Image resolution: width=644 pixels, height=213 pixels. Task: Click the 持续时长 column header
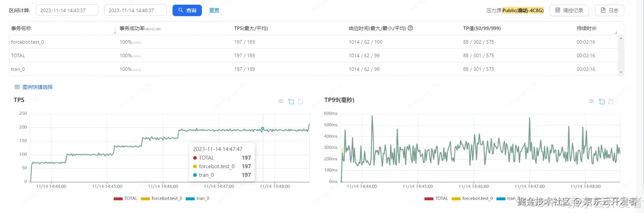(x=586, y=28)
